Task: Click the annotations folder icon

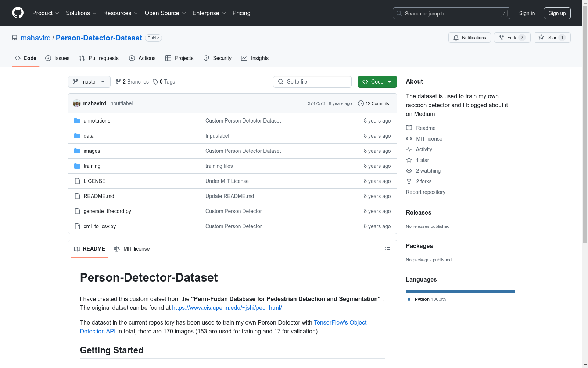Action: click(x=77, y=121)
